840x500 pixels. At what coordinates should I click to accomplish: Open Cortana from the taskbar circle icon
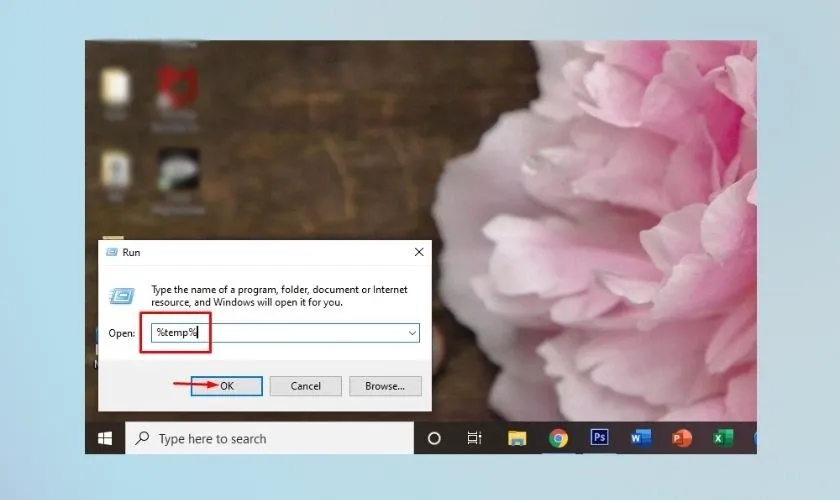pyautogui.click(x=434, y=438)
